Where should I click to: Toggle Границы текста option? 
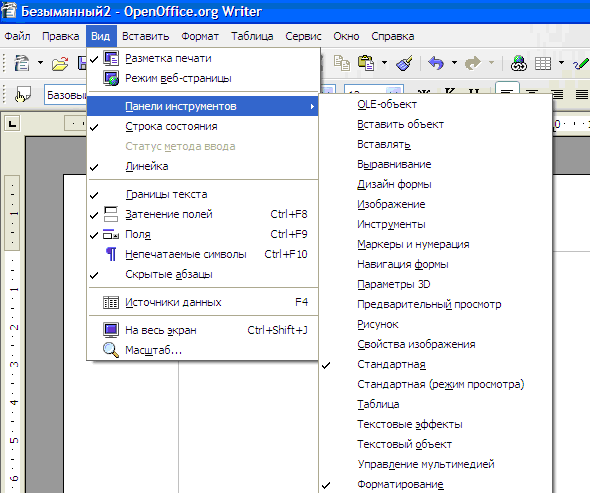203,195
